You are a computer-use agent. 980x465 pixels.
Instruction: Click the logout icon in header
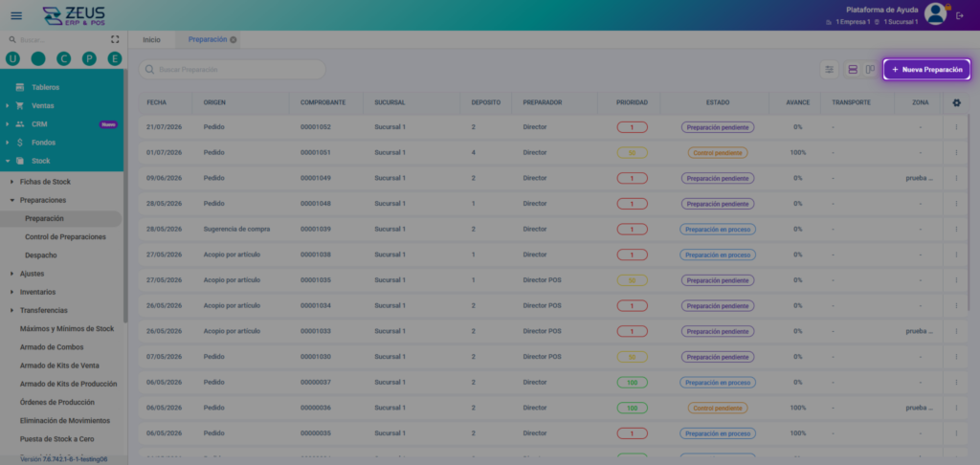(960, 15)
